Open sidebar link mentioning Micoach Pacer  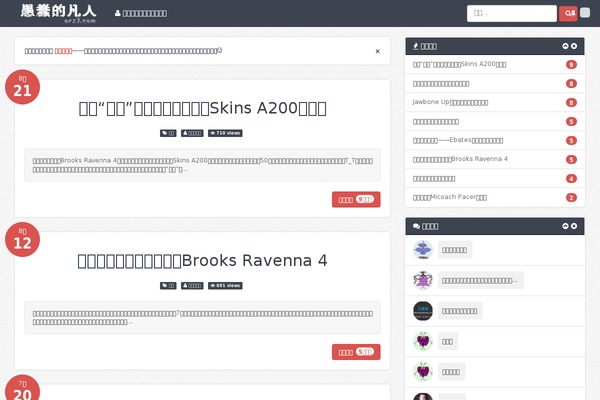(x=450, y=197)
